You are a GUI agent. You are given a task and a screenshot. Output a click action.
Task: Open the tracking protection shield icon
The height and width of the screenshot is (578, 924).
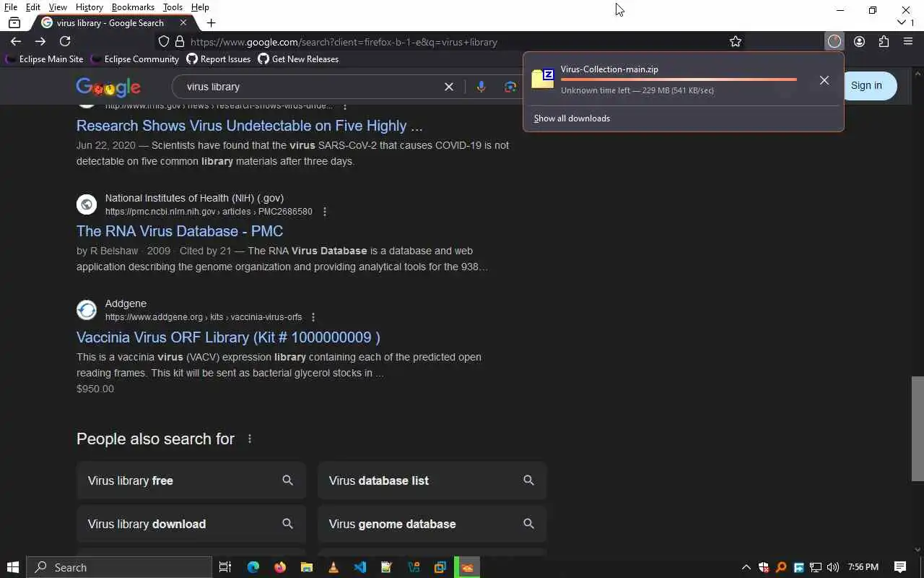coord(164,42)
